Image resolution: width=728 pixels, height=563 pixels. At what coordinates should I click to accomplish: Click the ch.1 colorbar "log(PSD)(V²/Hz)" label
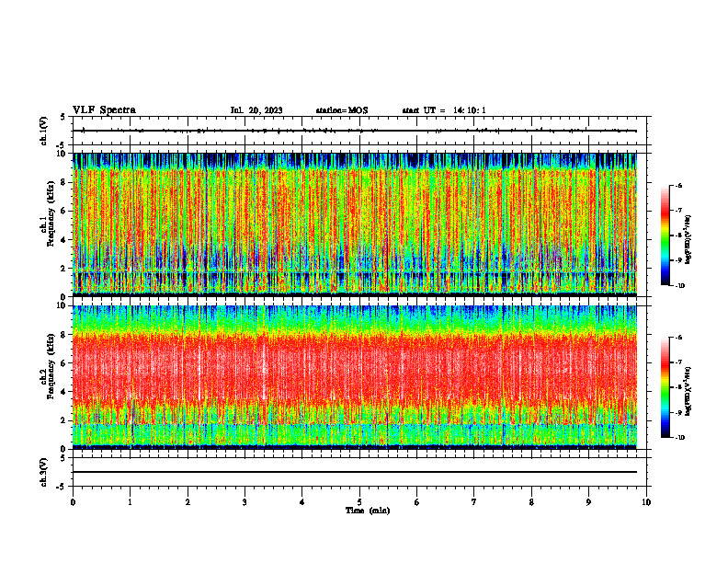pos(688,239)
